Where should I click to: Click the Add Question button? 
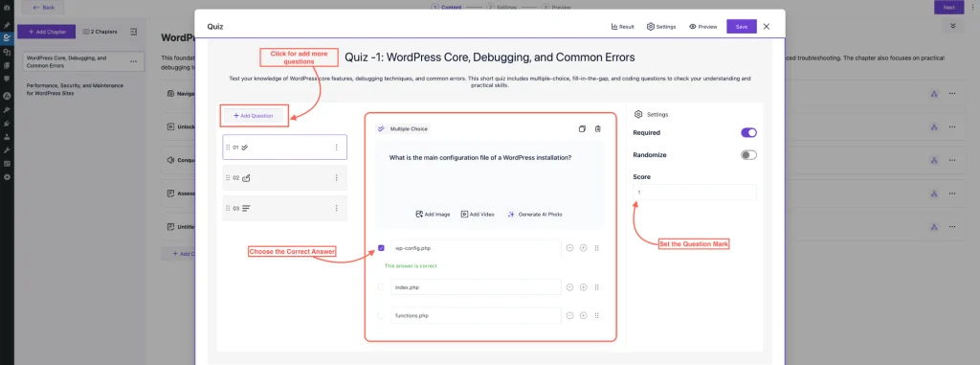click(253, 116)
